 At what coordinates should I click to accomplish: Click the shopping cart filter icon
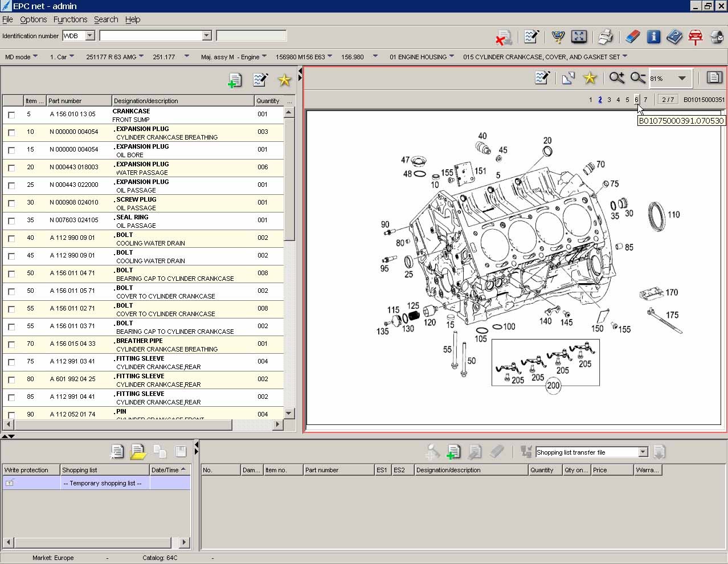click(x=558, y=37)
